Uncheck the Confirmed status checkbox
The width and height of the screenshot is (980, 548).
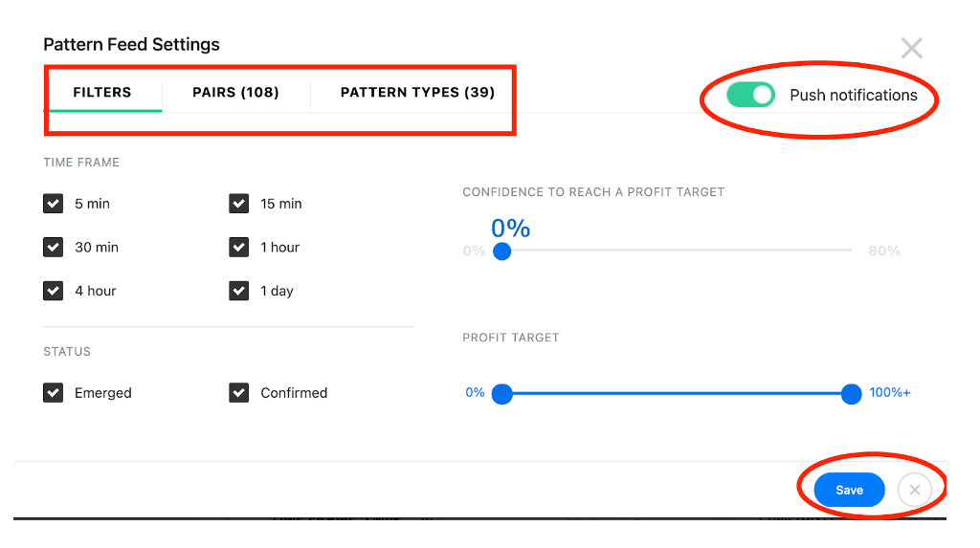click(x=238, y=393)
